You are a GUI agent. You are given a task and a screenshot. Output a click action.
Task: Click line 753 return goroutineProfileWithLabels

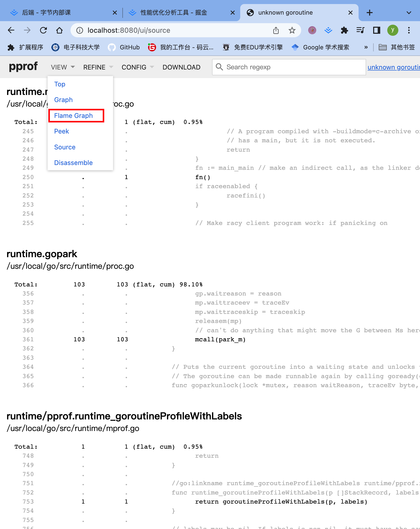pos(281,502)
